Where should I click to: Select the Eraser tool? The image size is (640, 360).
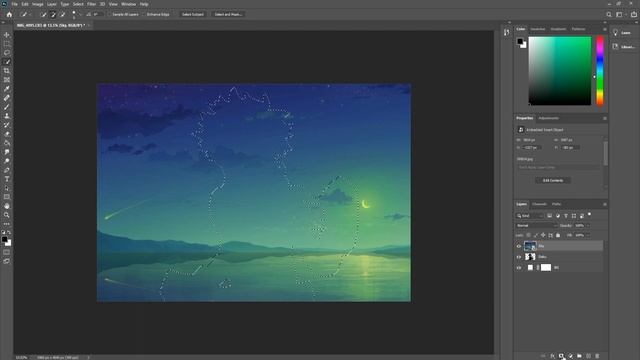point(7,134)
